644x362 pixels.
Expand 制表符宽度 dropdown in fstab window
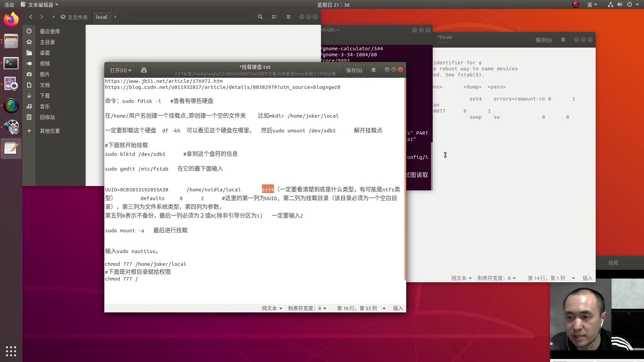pos(496,278)
